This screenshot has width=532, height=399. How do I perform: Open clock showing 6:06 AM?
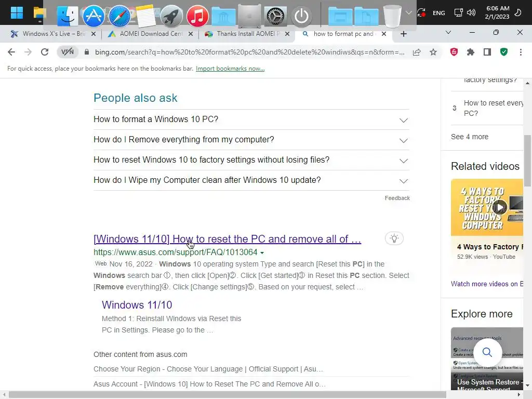(497, 12)
